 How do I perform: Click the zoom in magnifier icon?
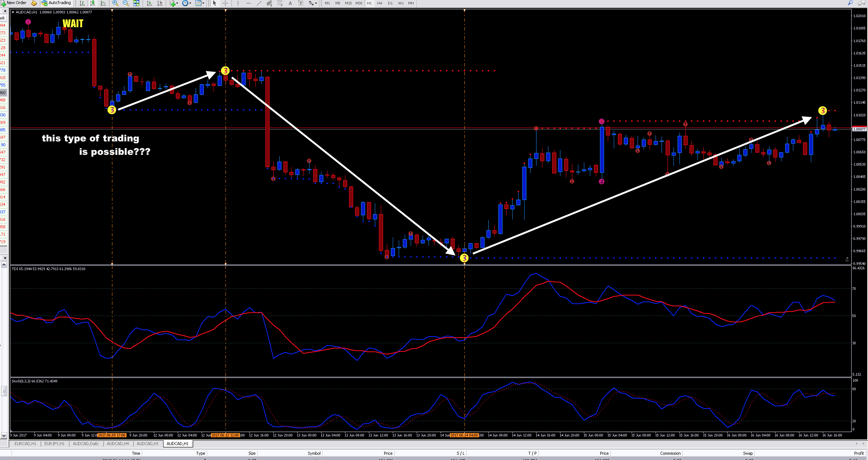click(x=115, y=3)
